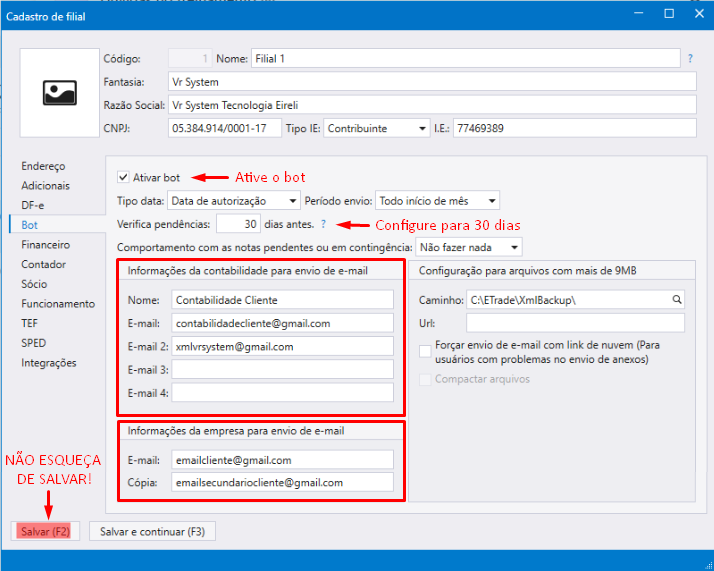
Task: Open the Adicionais tab
Action: click(46, 186)
